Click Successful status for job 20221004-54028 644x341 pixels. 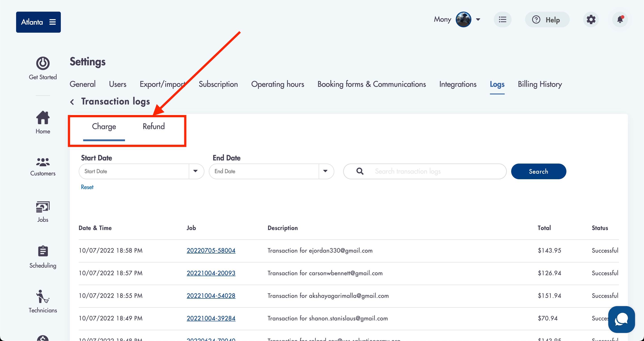[x=605, y=296]
